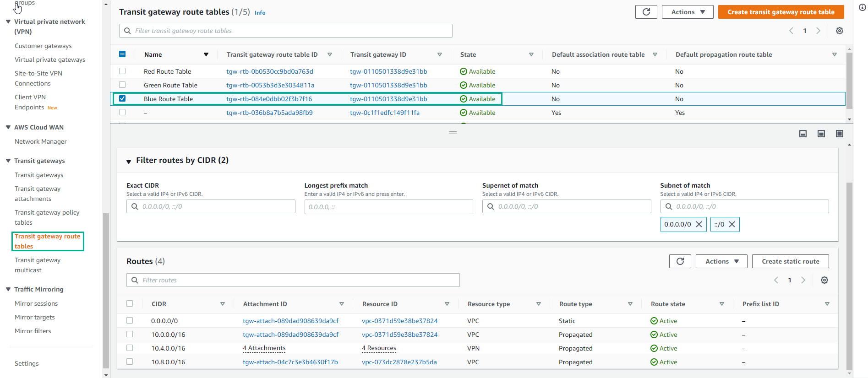This screenshot has height=378, width=868.
Task: Set split panel to half height
Action: coord(821,134)
